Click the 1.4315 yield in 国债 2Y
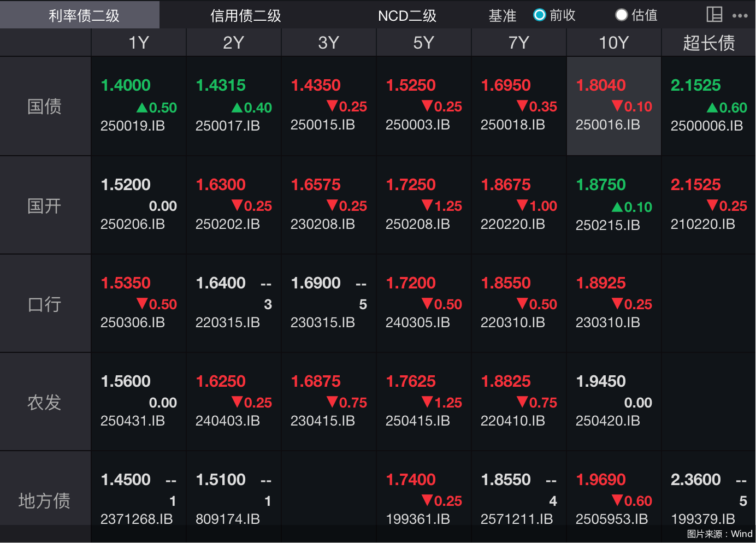 tap(221, 85)
